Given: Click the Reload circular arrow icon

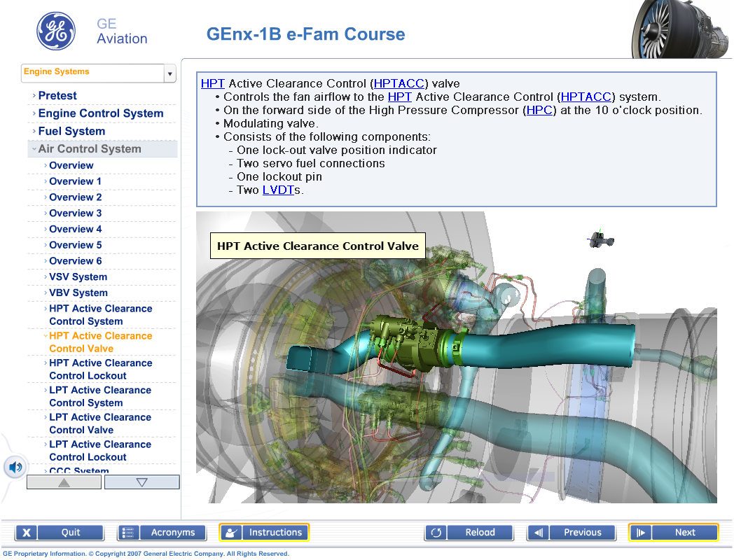Looking at the screenshot, I should (x=436, y=533).
